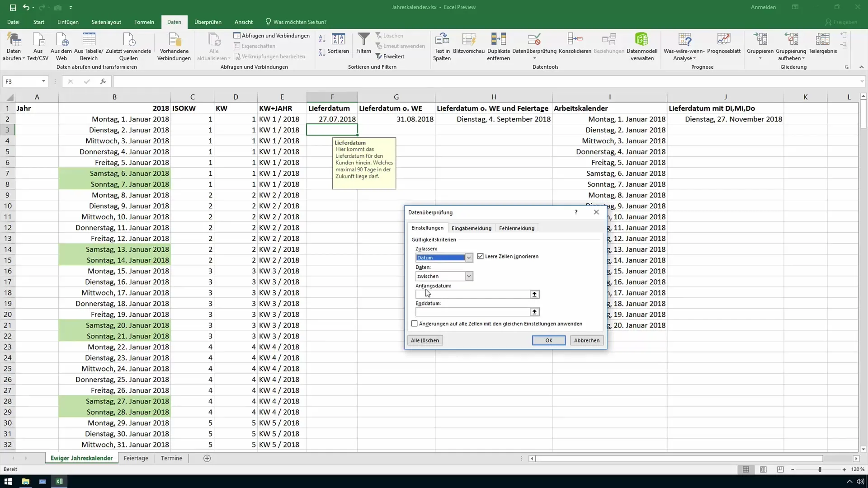Open the Eingabemeldung dialog tab
Image resolution: width=868 pixels, height=488 pixels.
click(471, 228)
